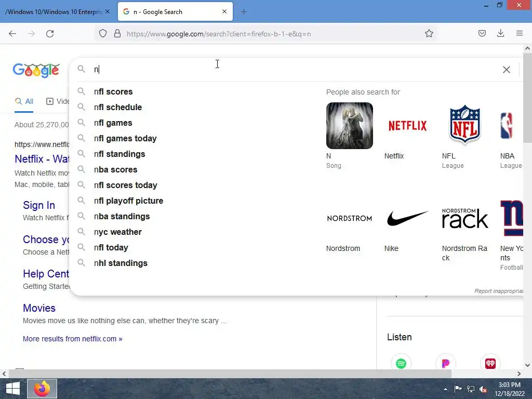The image size is (532, 399).
Task: Open the Netflix 'Movies' sitelink
Action: tap(39, 308)
